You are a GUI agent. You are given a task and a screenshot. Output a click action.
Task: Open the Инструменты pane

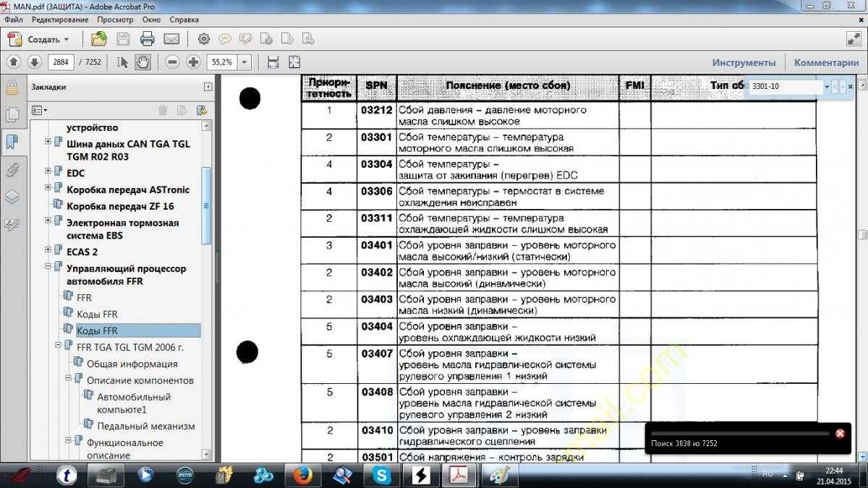point(744,63)
